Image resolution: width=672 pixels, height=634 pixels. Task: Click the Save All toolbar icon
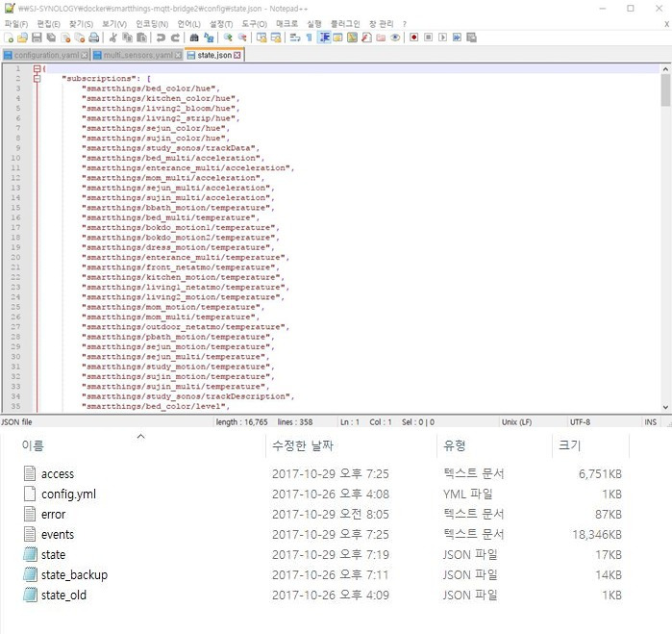[x=51, y=38]
